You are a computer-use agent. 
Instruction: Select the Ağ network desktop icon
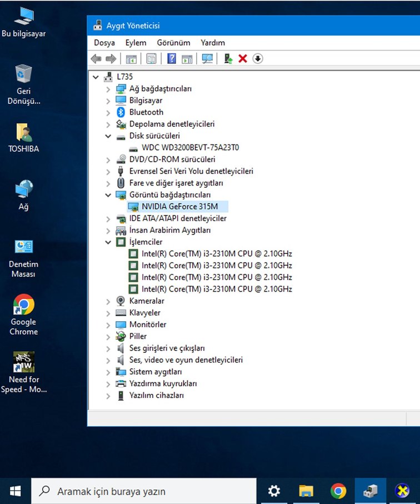click(x=24, y=195)
